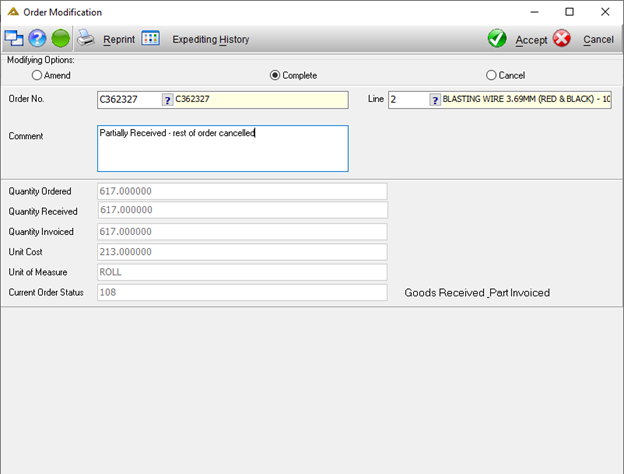This screenshot has width=624, height=474.
Task: Open Expediting History
Action: click(x=211, y=39)
